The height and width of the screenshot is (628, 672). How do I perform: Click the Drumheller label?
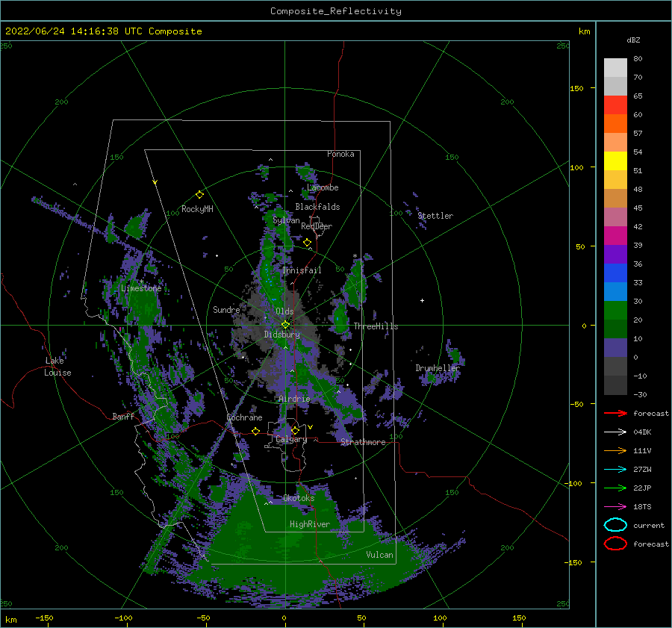(x=438, y=368)
